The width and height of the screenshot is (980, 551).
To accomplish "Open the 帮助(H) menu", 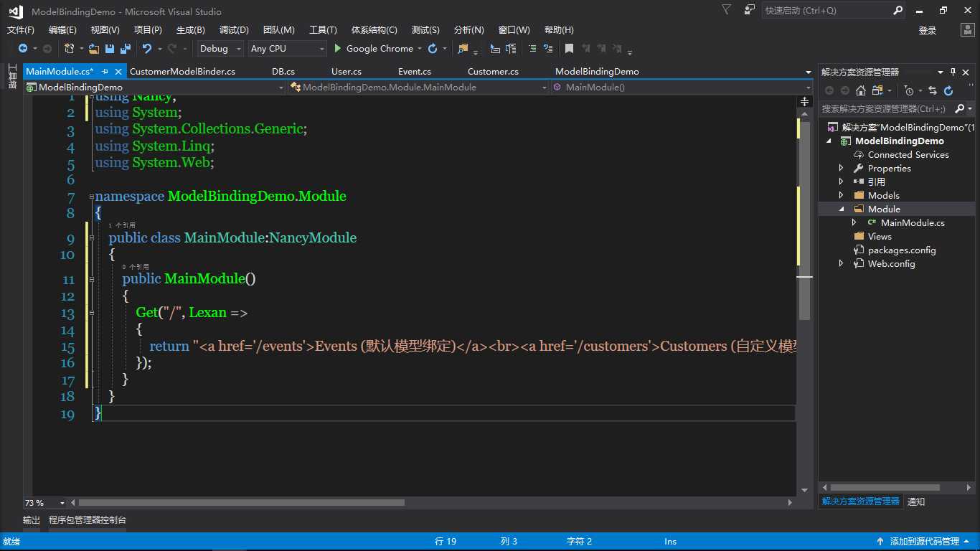I will tap(559, 30).
